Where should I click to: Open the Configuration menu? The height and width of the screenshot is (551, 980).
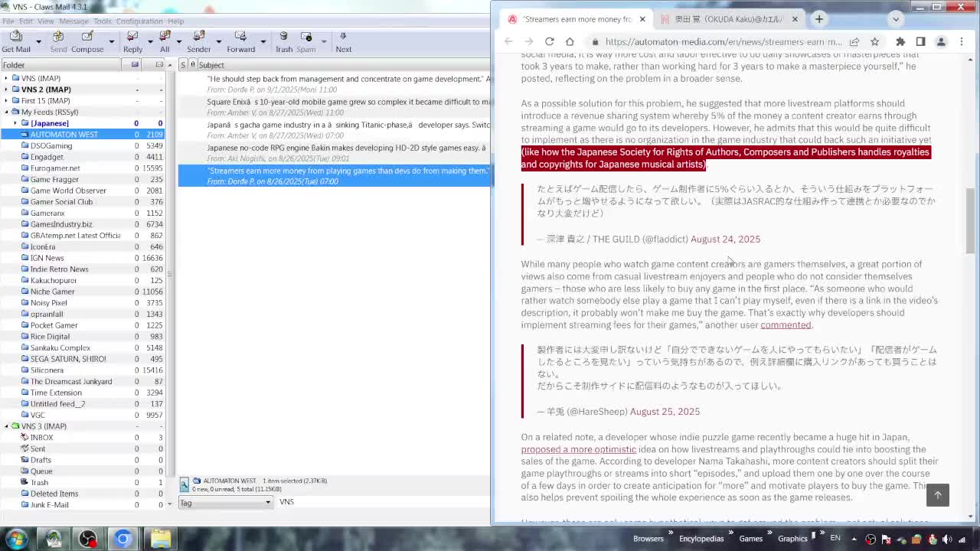click(x=139, y=21)
